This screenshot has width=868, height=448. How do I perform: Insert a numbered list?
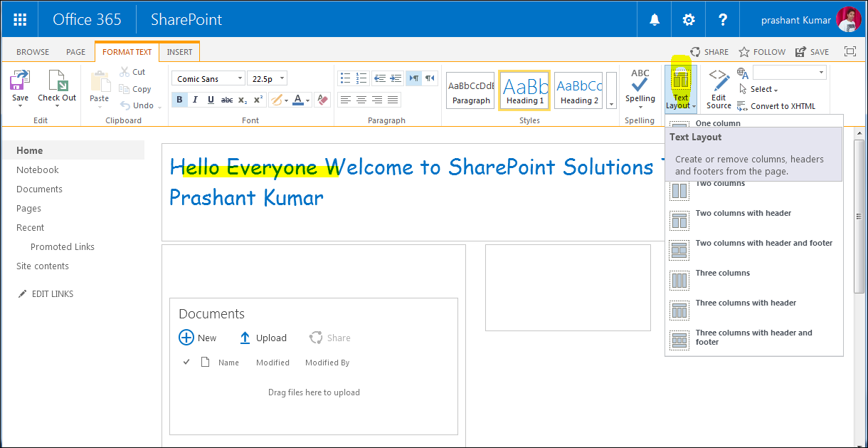(x=361, y=78)
